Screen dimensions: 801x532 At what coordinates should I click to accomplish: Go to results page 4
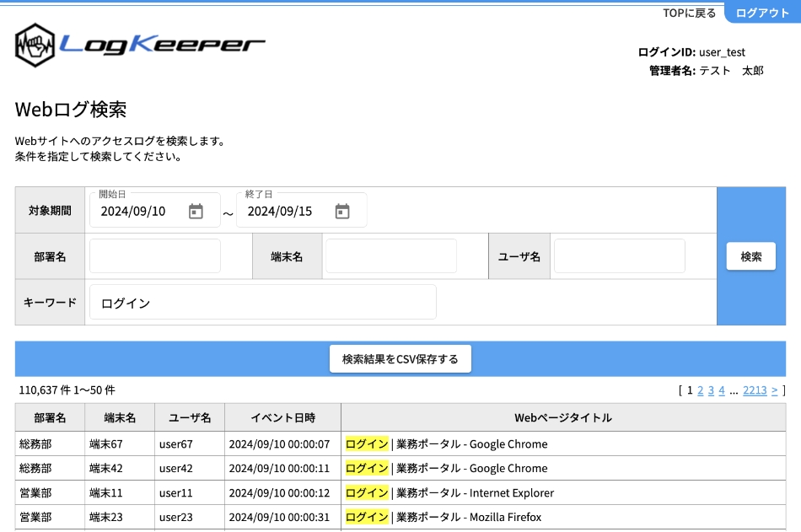coord(722,390)
